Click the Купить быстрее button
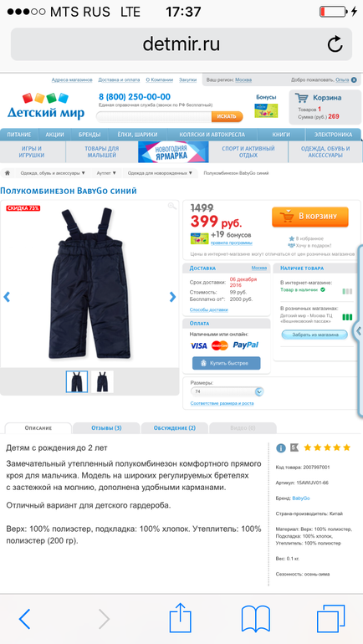363x644 pixels. pyautogui.click(x=227, y=363)
